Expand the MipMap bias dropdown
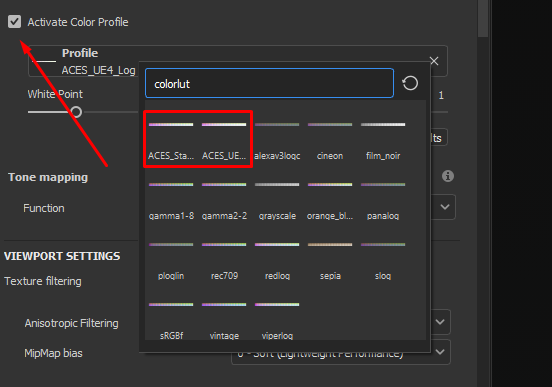This screenshot has width=552, height=387. coord(440,352)
